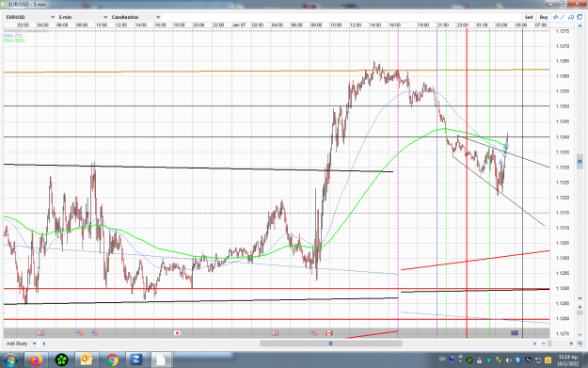The image size is (588, 368).
Task: Click the scroll chart right arrow
Action: click(x=535, y=344)
